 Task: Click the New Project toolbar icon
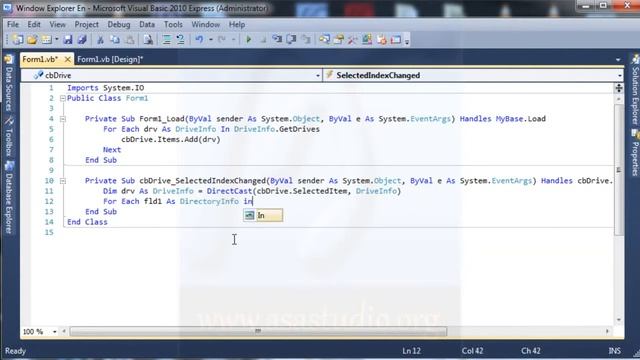point(18,40)
